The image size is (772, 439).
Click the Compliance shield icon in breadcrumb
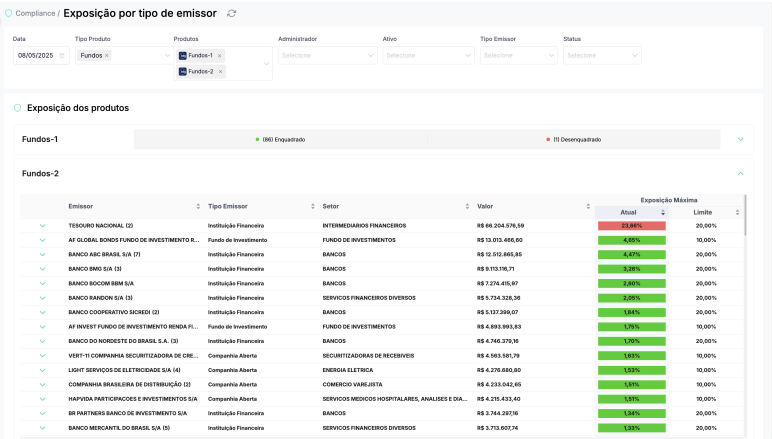pyautogui.click(x=8, y=13)
